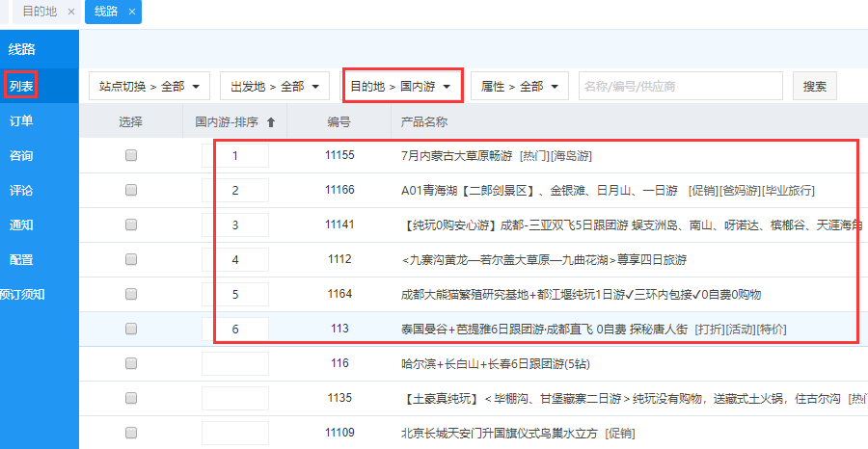
Task: Go to 评论 in the sidebar
Action: click(x=21, y=191)
